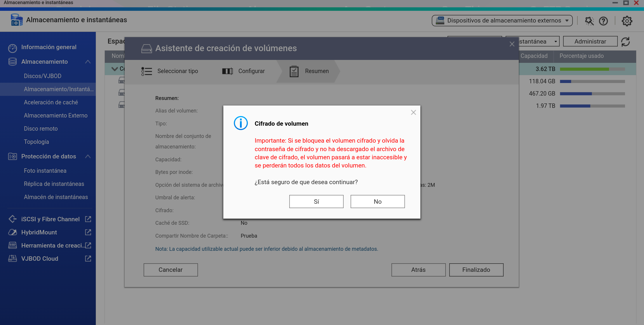Open the Instantánea dropdown arrow
This screenshot has width=644, height=325.
(x=556, y=42)
